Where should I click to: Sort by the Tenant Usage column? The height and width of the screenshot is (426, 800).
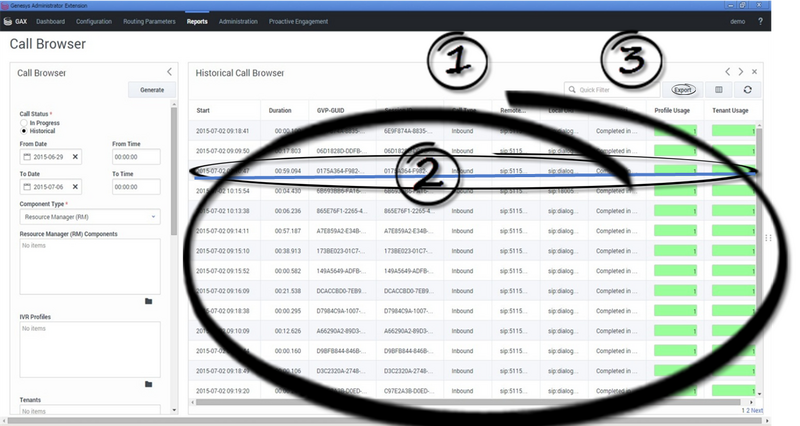point(730,110)
